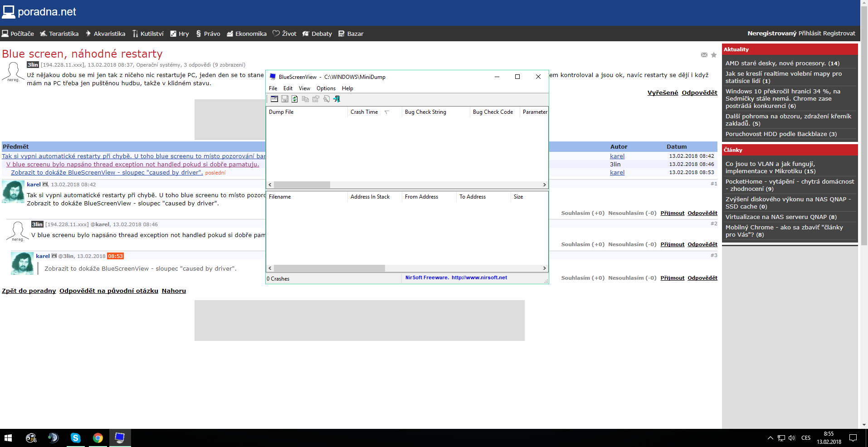868x447 pixels.
Task: Sort by Bug Check String column
Action: [436, 112]
